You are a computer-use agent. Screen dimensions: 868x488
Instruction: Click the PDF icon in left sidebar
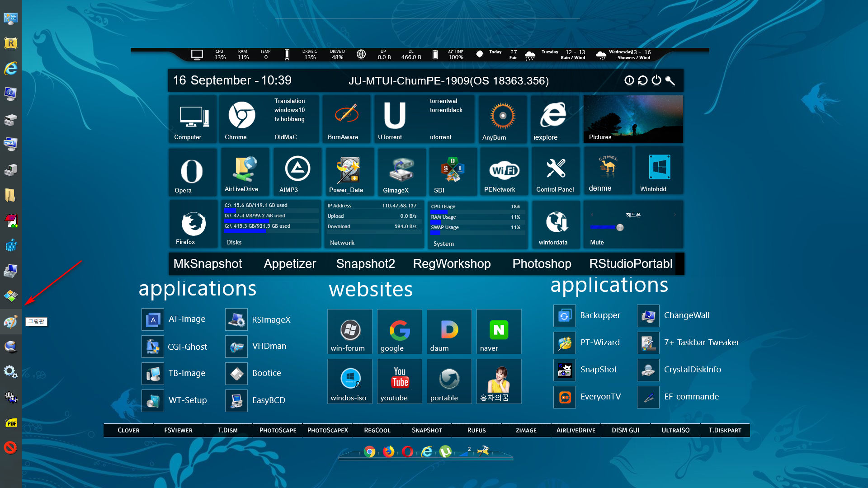pyautogui.click(x=11, y=423)
